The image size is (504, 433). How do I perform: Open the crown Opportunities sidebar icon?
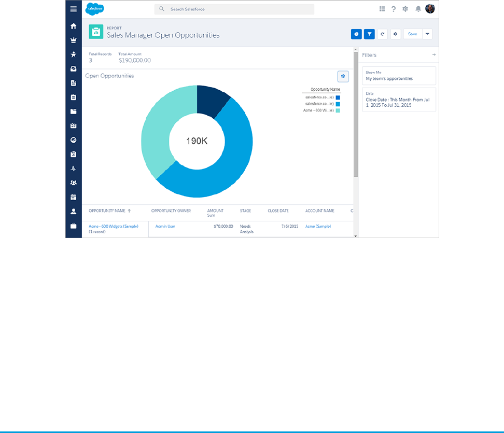pyautogui.click(x=73, y=40)
